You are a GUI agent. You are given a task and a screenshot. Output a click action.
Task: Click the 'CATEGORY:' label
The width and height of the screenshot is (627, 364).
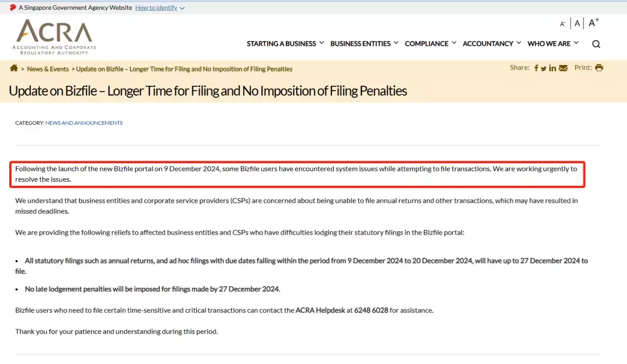(x=30, y=123)
